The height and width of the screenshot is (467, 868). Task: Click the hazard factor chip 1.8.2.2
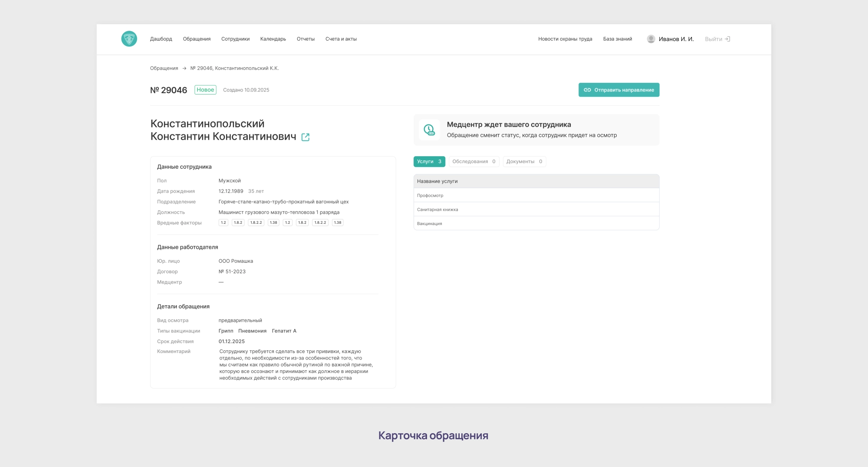point(256,222)
